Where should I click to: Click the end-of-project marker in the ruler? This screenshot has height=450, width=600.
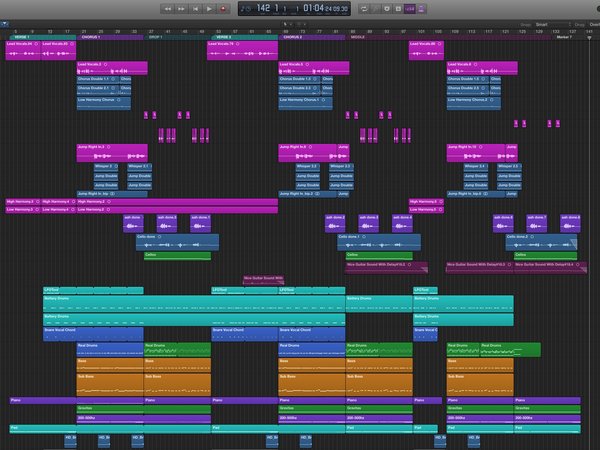(589, 38)
